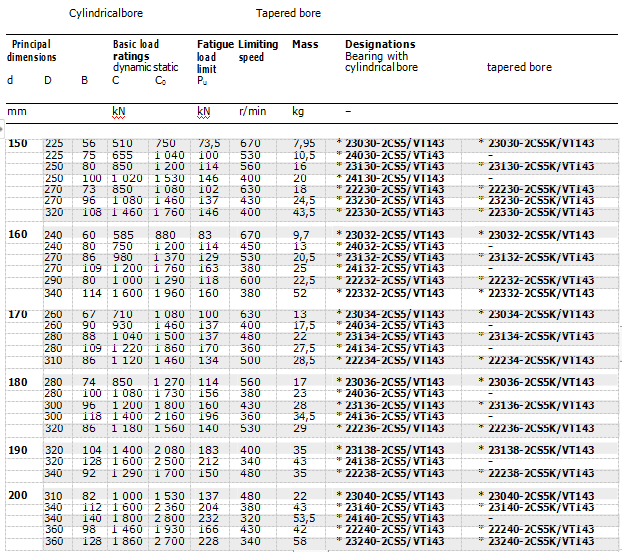Viewport: 622px width, 552px height.
Task: Choose tapered bore bearing 23036-2CS5K/VT143
Action: click(x=541, y=382)
